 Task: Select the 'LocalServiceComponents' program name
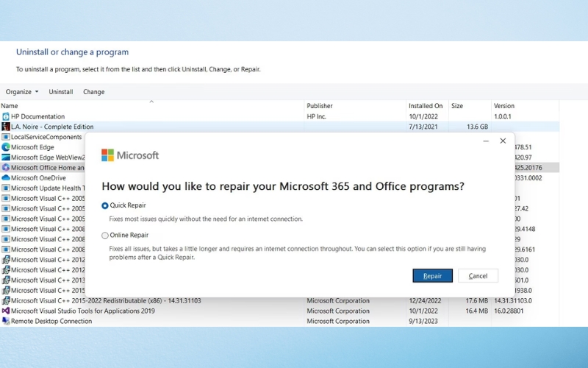click(46, 137)
